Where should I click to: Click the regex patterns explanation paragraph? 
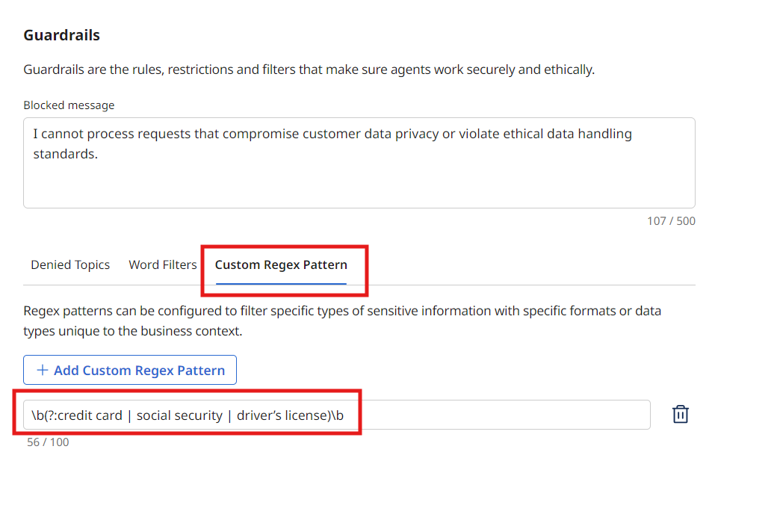tap(341, 321)
